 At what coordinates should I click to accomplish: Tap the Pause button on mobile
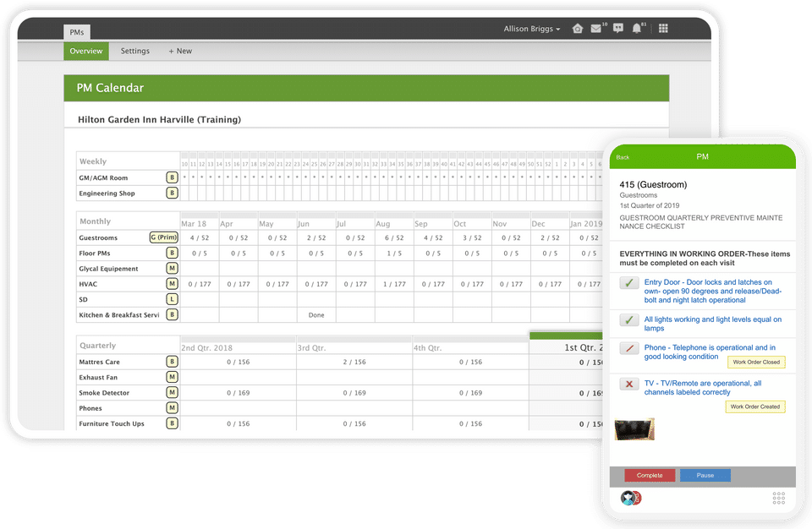705,475
